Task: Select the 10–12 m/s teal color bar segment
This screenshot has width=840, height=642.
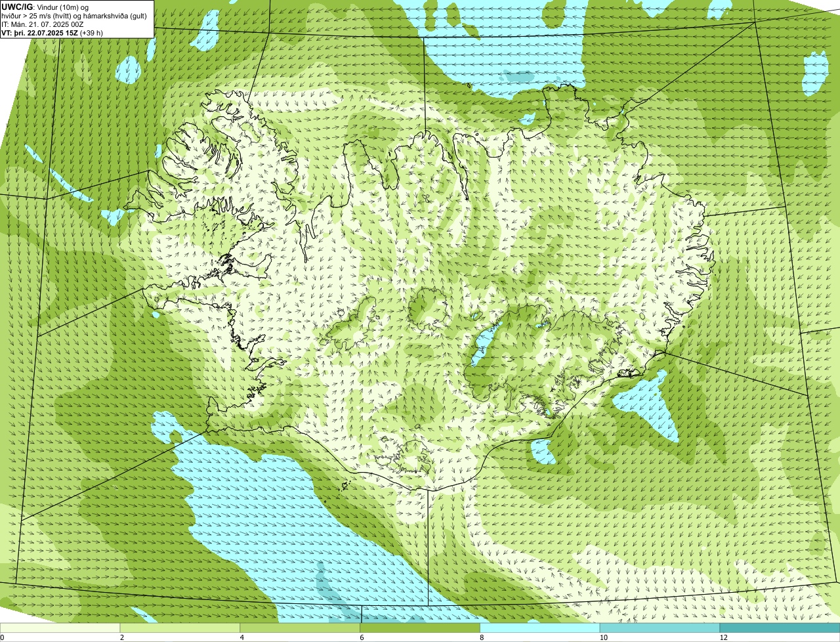Action: (x=661, y=628)
